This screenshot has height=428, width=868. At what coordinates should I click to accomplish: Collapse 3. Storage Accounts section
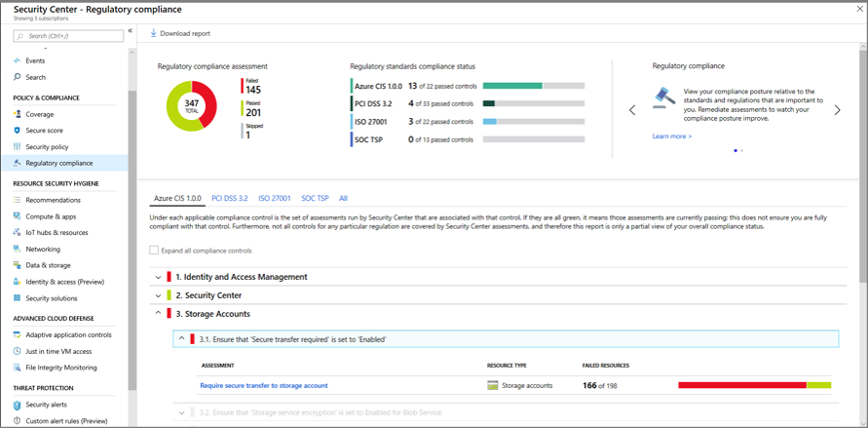tap(159, 313)
